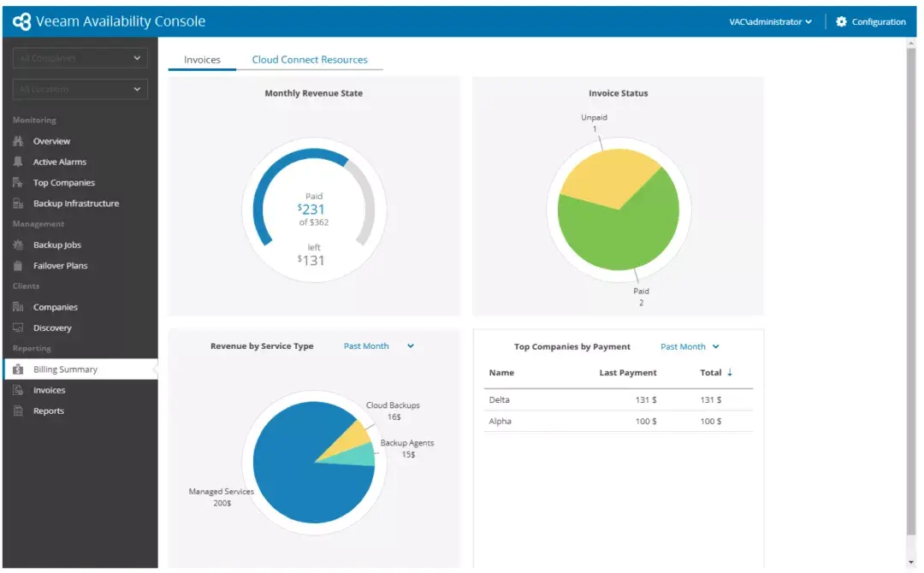Open Backup Jobs gear icon
Screen dimensions: 924x573
pyautogui.click(x=18, y=245)
